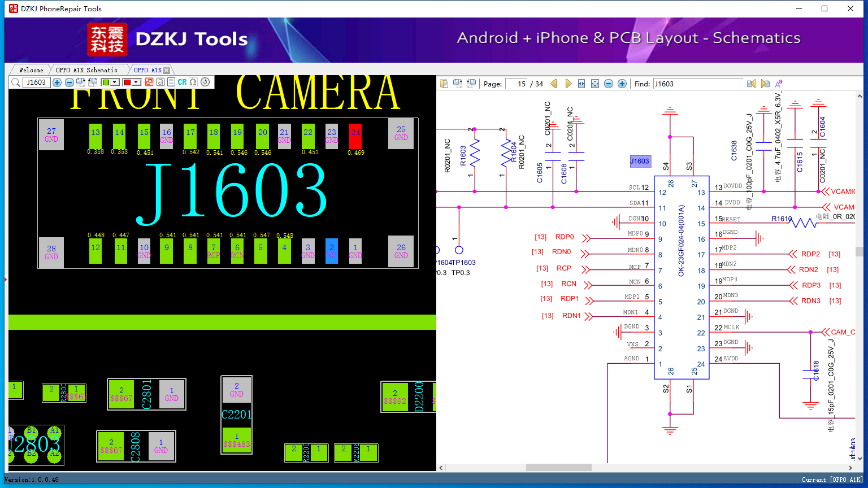
Task: Click the DZKJ Tools logo banner
Action: (x=168, y=39)
